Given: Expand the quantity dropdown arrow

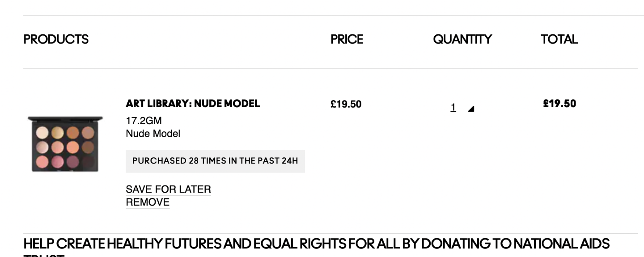Looking at the screenshot, I should pyautogui.click(x=471, y=109).
